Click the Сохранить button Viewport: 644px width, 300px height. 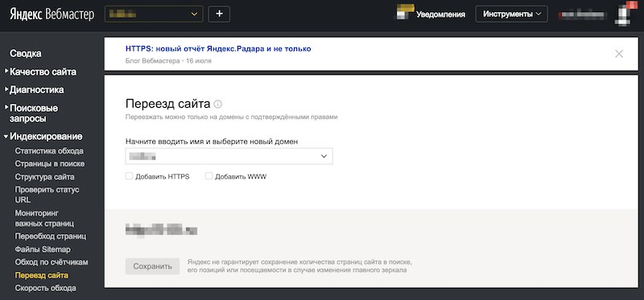pos(152,266)
